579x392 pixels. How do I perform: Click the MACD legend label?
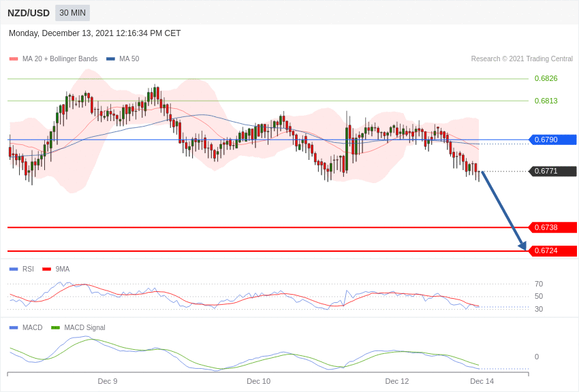[x=32, y=327]
